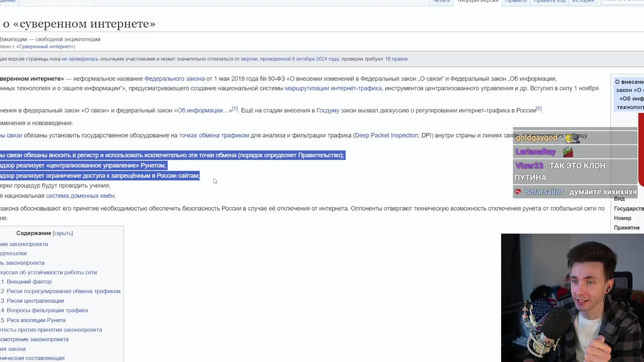This screenshot has width=644, height=362.
Task: Open 'система доменных имён' link
Action: pyautogui.click(x=80, y=196)
